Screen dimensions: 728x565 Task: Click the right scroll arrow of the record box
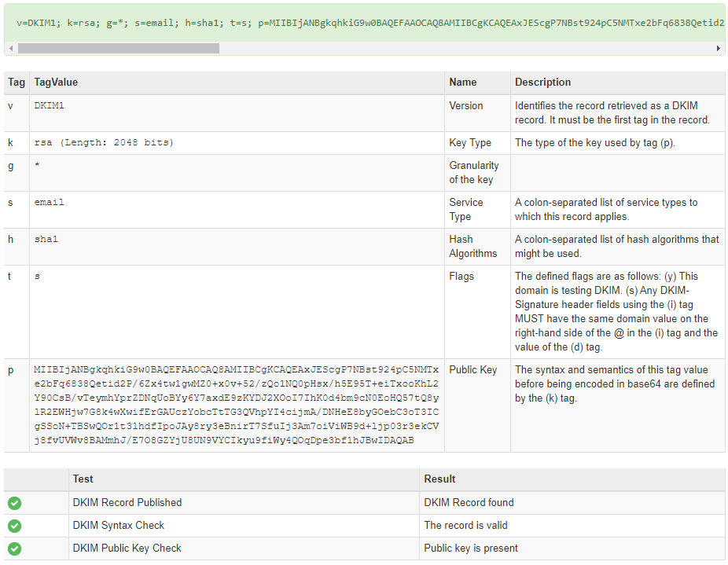718,48
